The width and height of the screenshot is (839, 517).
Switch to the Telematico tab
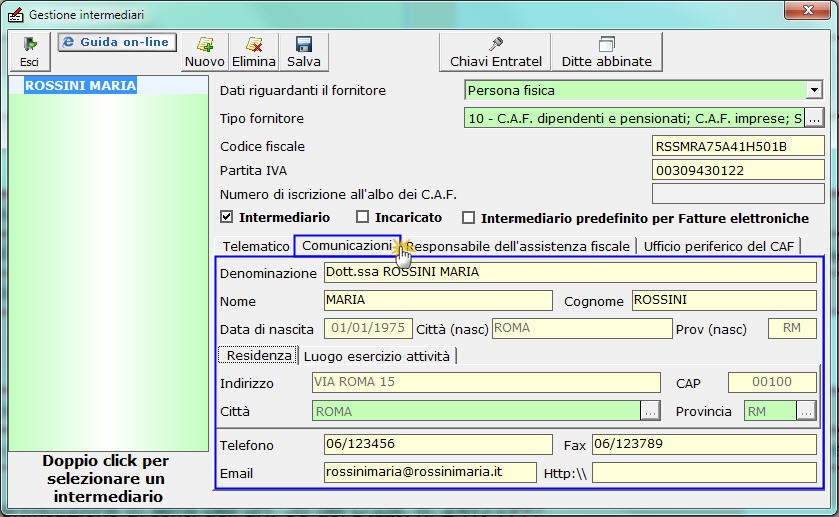[255, 246]
